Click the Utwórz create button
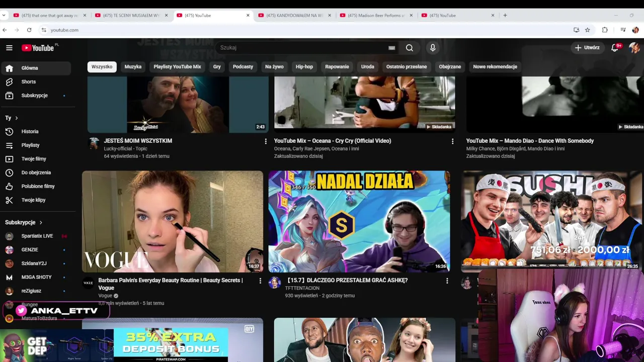The width and height of the screenshot is (644, 362). (x=587, y=48)
